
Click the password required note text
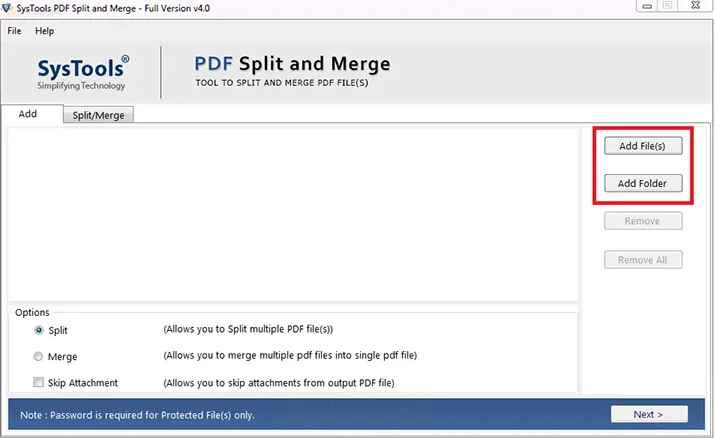(x=137, y=415)
